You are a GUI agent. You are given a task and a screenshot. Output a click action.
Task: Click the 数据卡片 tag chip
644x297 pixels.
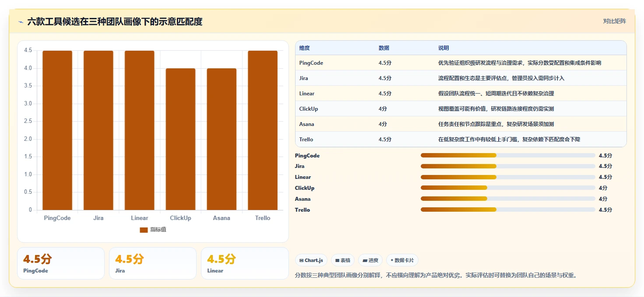[402, 260]
